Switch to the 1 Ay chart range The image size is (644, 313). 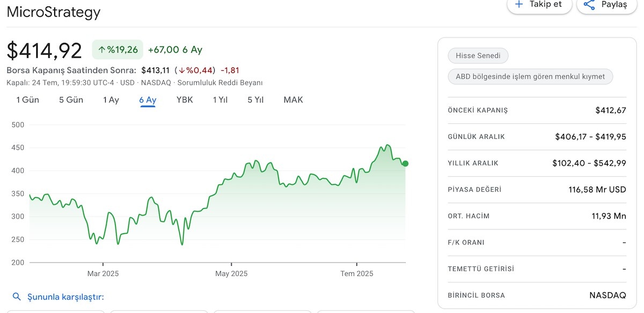[x=111, y=100]
